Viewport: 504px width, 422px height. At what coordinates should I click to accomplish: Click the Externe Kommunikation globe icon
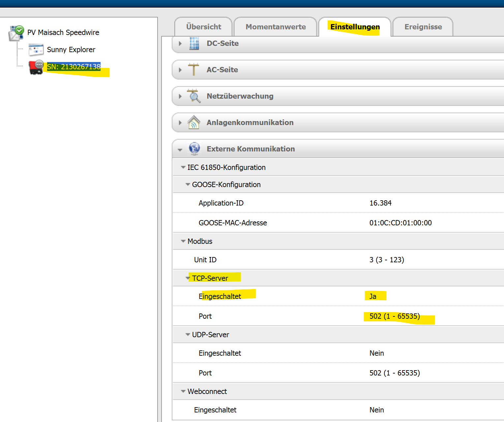click(194, 149)
